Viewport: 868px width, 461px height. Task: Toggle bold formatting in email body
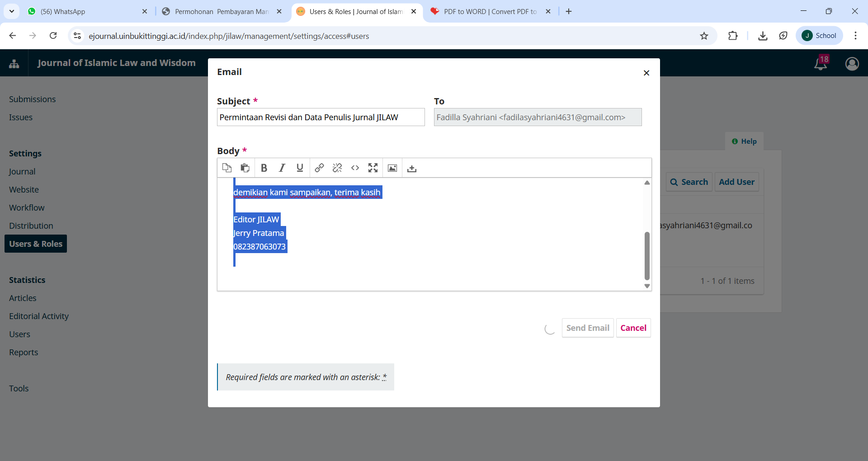(x=264, y=168)
